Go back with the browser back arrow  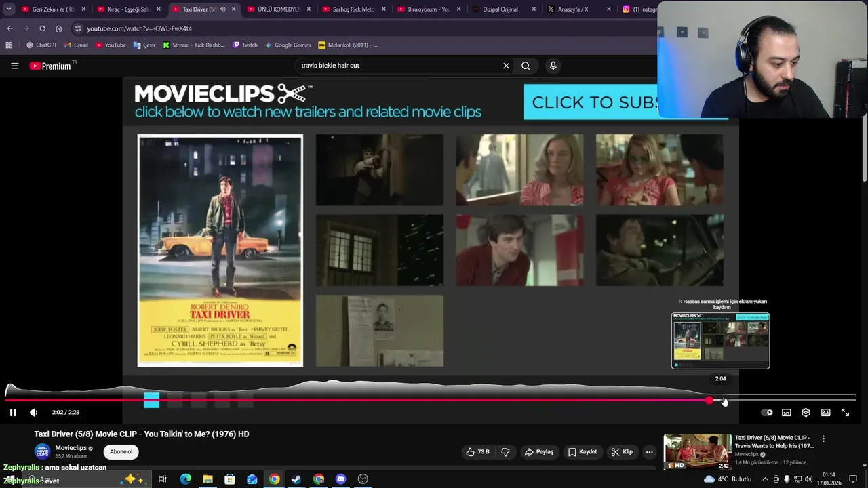coord(9,28)
